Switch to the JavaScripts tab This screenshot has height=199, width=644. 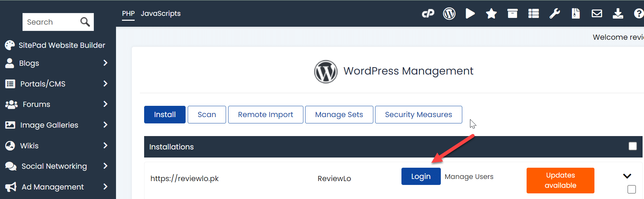tap(161, 14)
